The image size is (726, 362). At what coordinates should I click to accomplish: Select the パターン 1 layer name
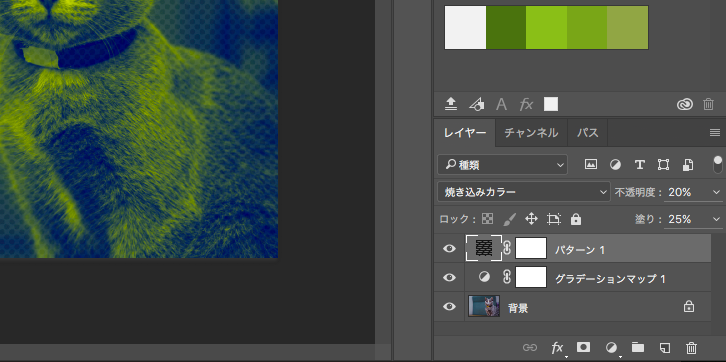tap(580, 250)
